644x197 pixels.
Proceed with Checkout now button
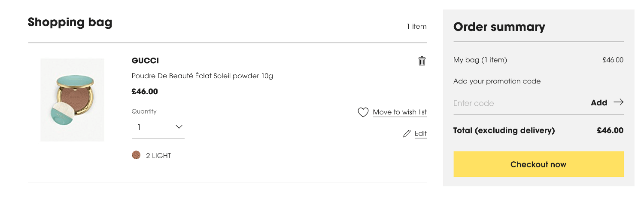[x=538, y=164]
